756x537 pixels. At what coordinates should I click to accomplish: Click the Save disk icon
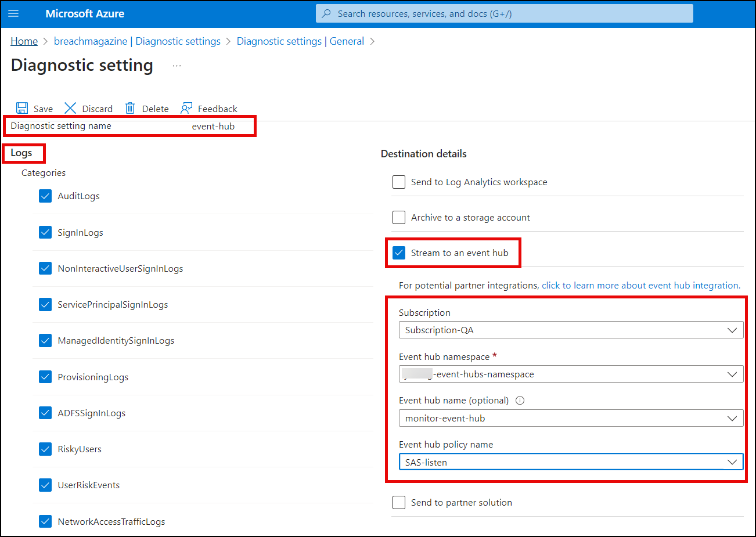pos(22,108)
